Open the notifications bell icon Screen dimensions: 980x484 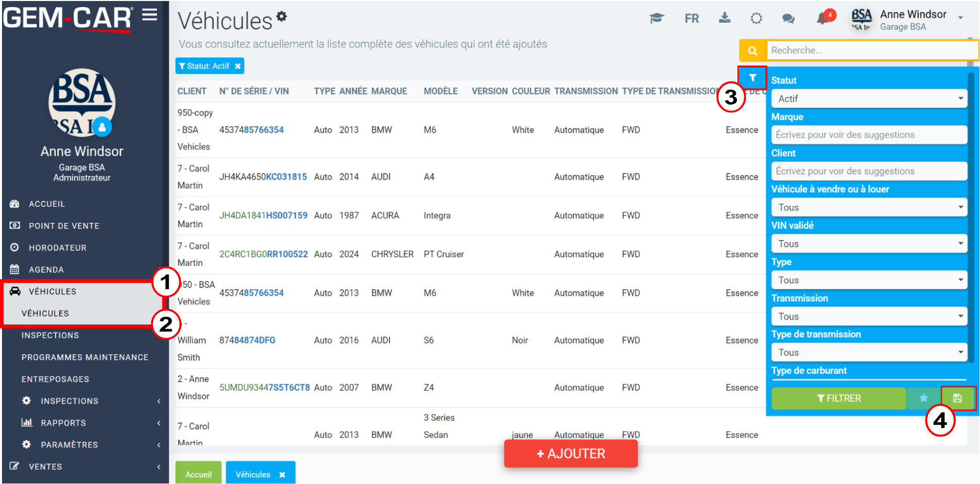tap(822, 19)
